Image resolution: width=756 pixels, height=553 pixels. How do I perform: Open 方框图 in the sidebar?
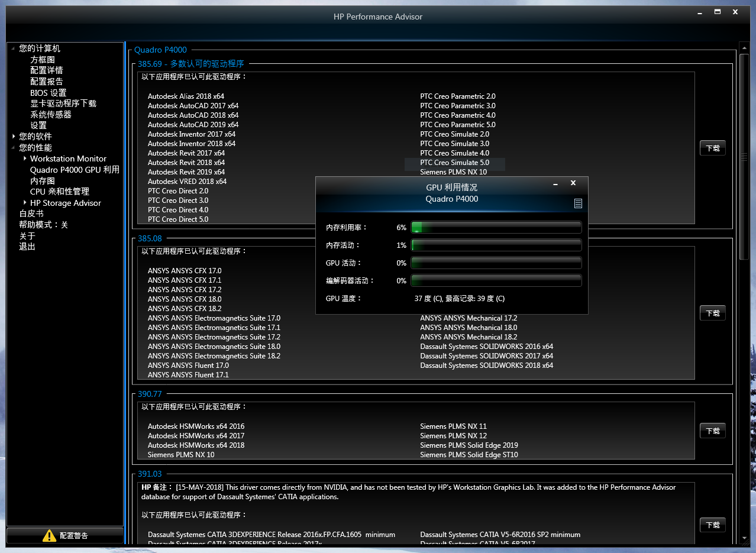click(x=43, y=60)
